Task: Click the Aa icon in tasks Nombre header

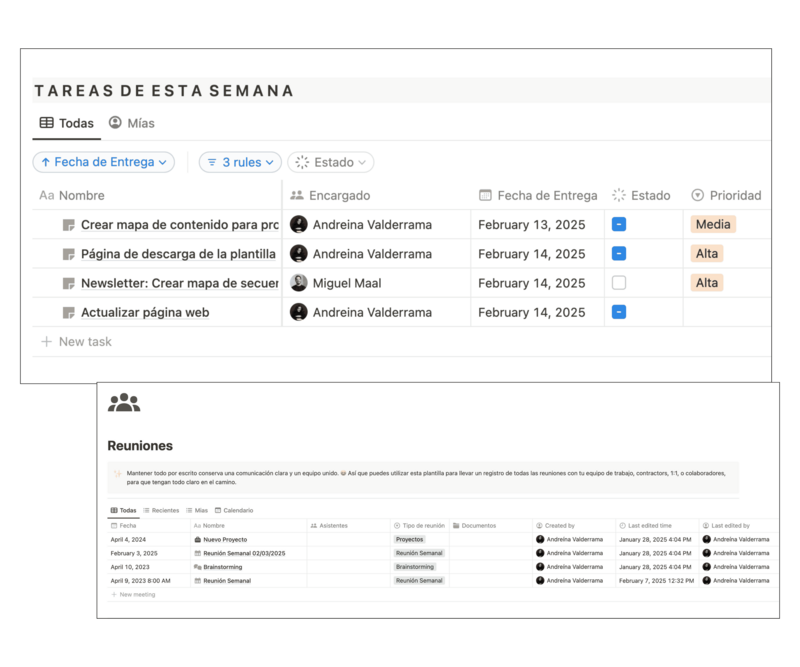Action: click(46, 195)
